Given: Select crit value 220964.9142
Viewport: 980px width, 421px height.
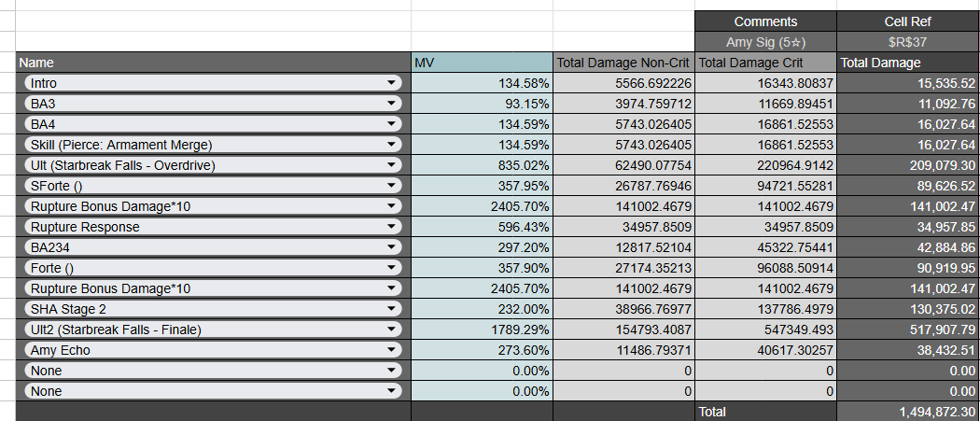Looking at the screenshot, I should point(765,165).
